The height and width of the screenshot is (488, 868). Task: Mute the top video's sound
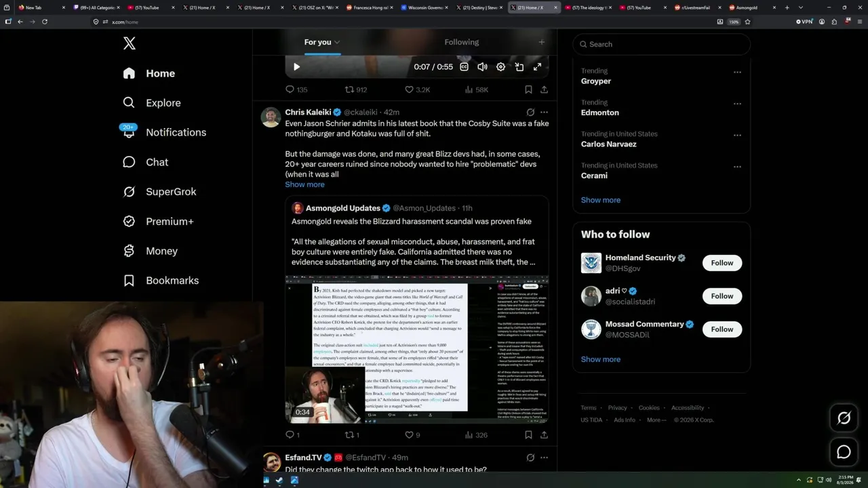point(482,67)
